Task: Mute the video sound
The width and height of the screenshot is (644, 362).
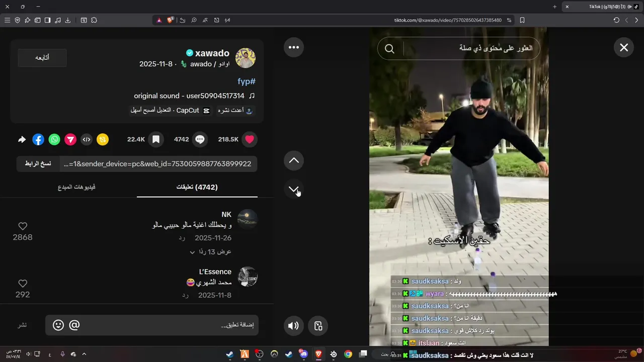Action: [293, 326]
